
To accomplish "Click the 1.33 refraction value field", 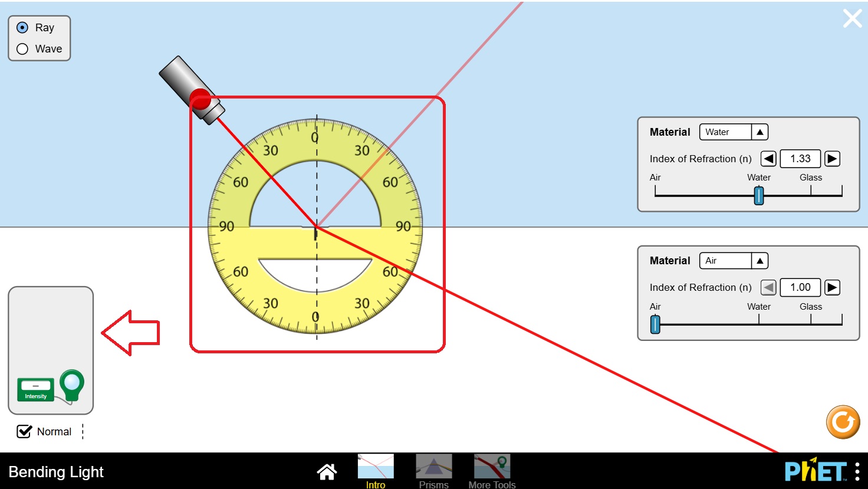I will coord(800,159).
